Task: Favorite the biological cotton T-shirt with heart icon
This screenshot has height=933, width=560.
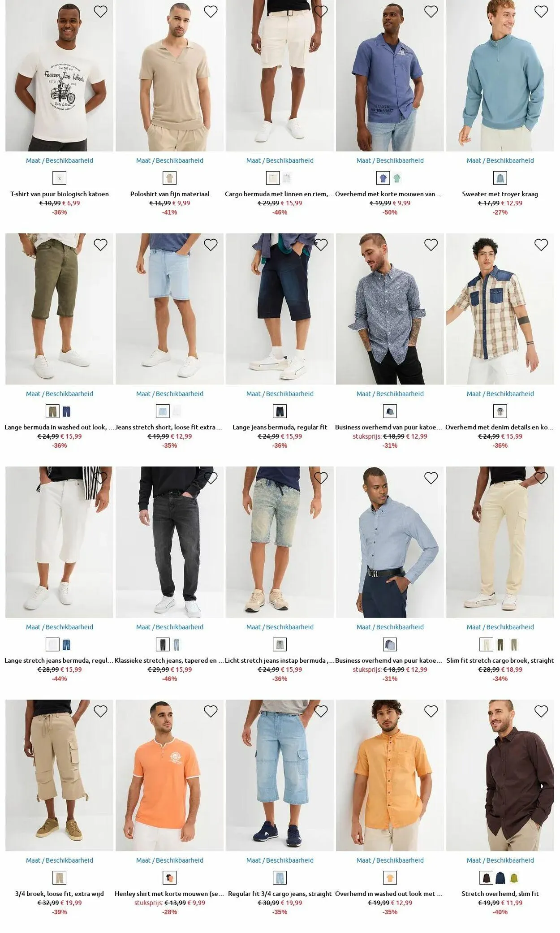Action: pyautogui.click(x=100, y=12)
